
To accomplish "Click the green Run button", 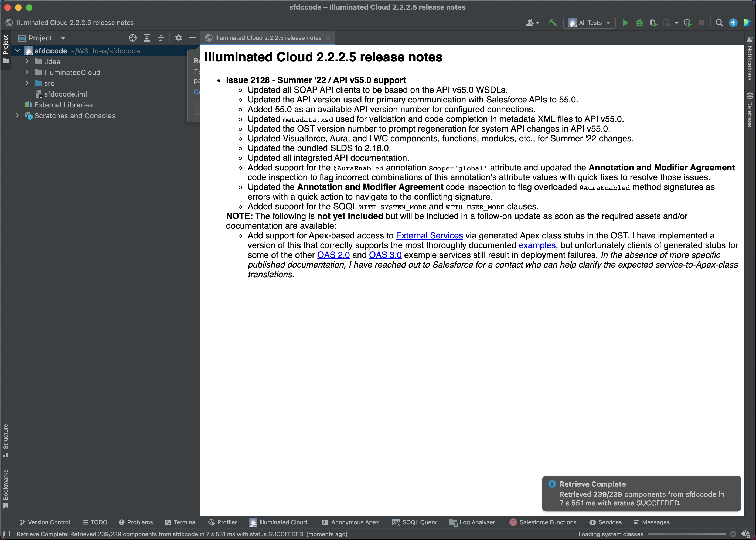I will (625, 23).
